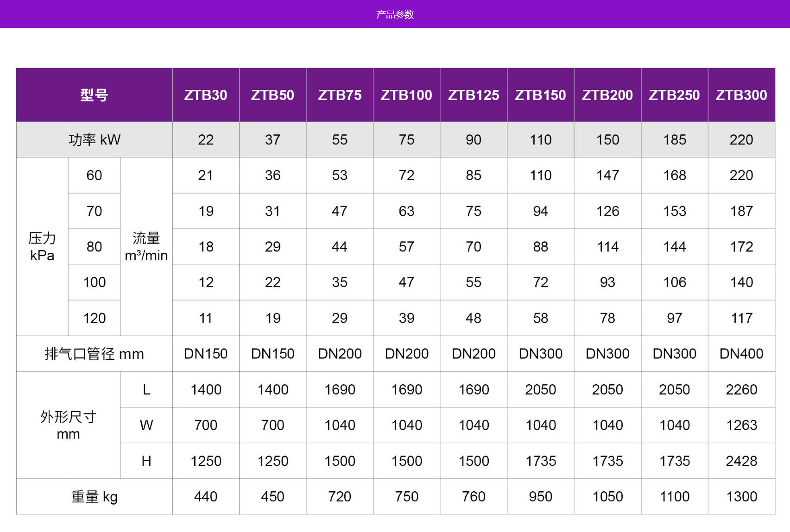Click ZTB150 weight value 950
Image resolution: width=790 pixels, height=532 pixels.
point(540,496)
